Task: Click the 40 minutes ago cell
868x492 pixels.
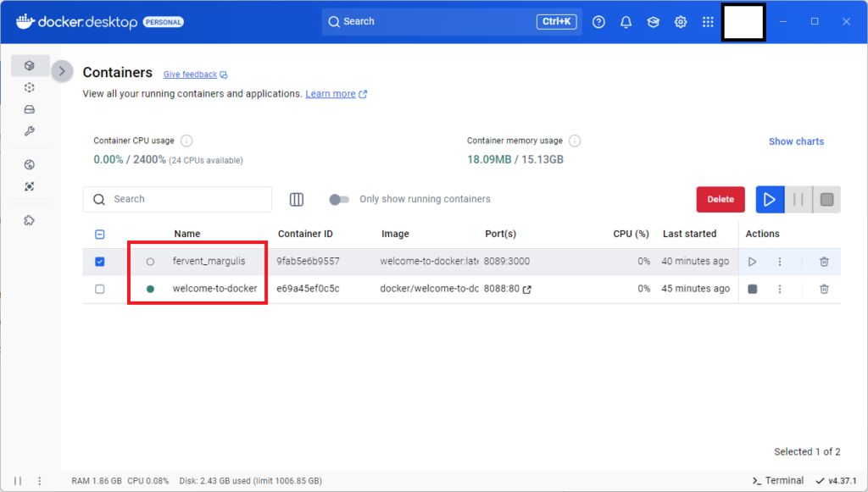Action: click(x=695, y=261)
